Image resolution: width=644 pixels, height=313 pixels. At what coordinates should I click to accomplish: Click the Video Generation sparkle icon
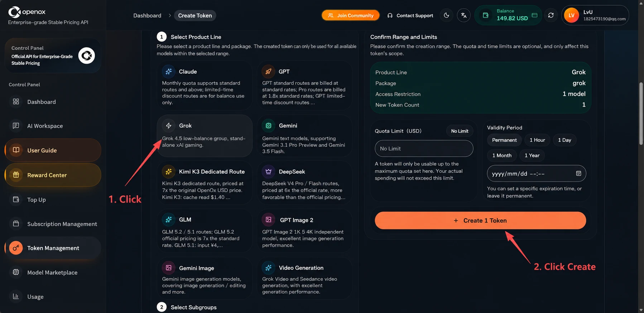coord(269,268)
